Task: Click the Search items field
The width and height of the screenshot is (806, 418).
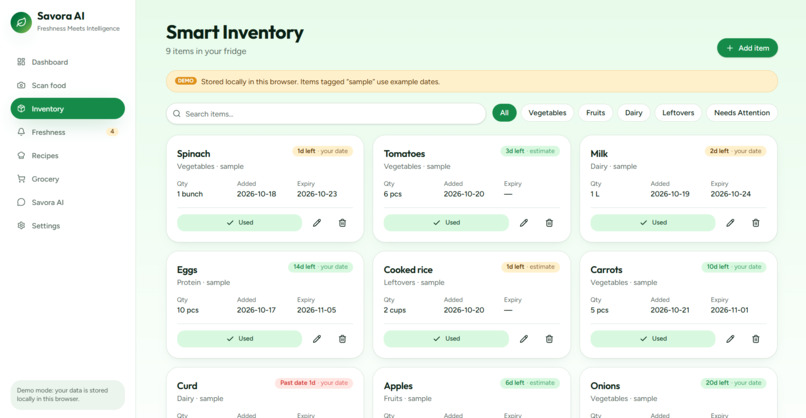Action: 326,114
